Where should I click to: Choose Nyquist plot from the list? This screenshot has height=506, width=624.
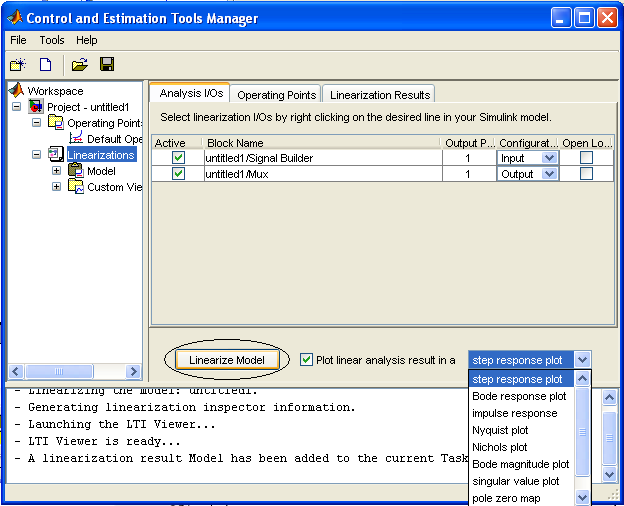tap(500, 430)
